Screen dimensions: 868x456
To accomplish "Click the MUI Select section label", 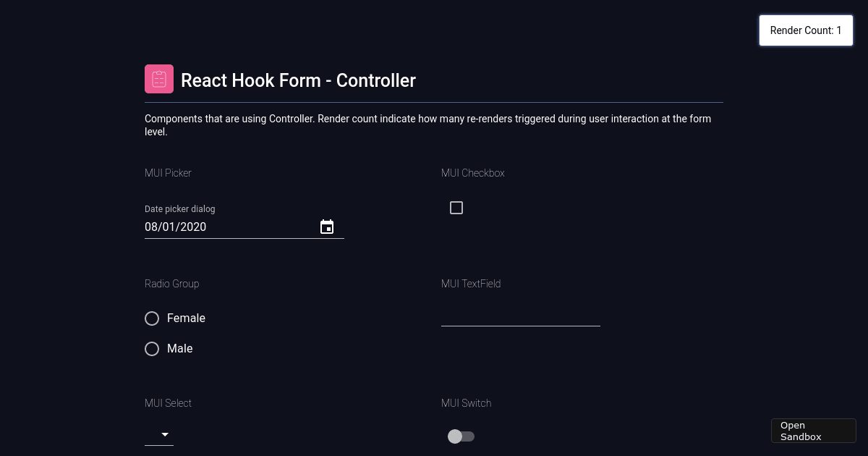I will tap(168, 403).
